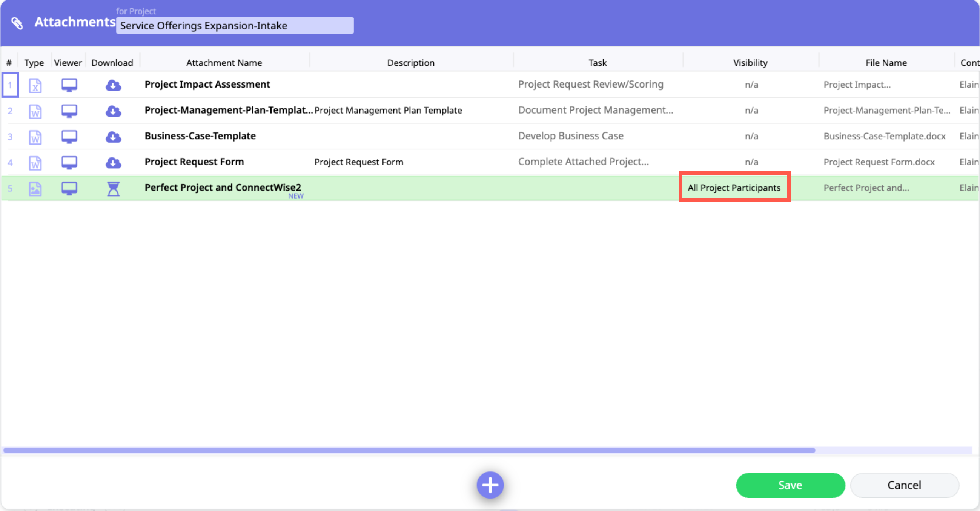Click the paperclip Attachments icon in header
This screenshot has width=980, height=511.
17,23
